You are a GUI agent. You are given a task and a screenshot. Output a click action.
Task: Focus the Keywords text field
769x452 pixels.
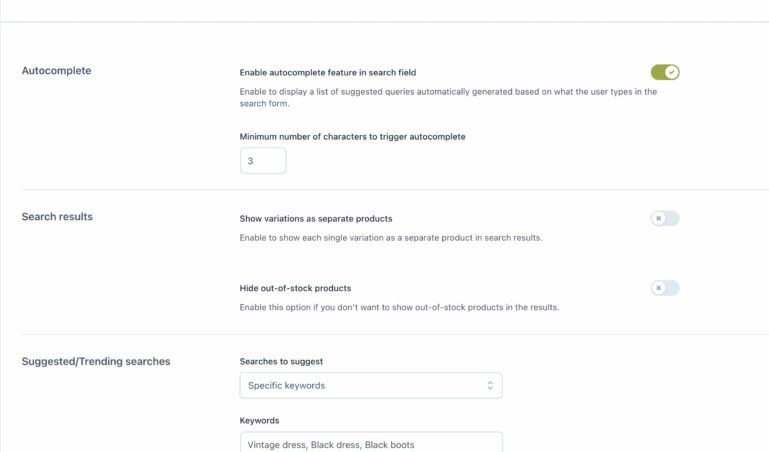pyautogui.click(x=370, y=444)
